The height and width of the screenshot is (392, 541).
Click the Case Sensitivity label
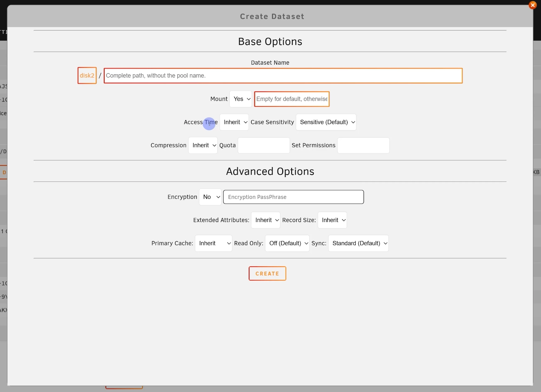coord(272,122)
